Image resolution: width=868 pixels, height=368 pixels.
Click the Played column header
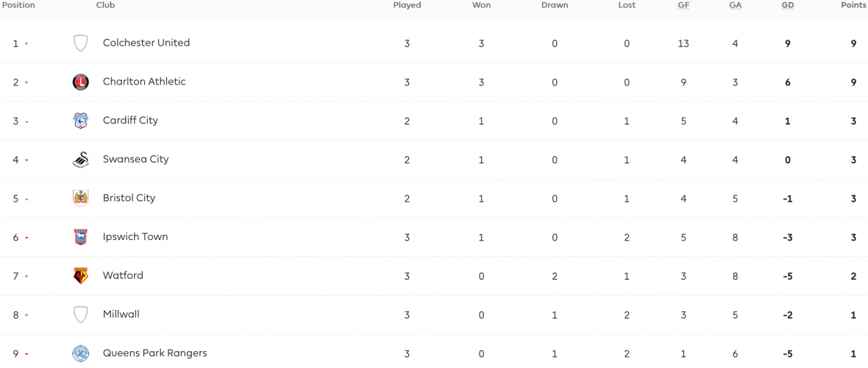407,5
